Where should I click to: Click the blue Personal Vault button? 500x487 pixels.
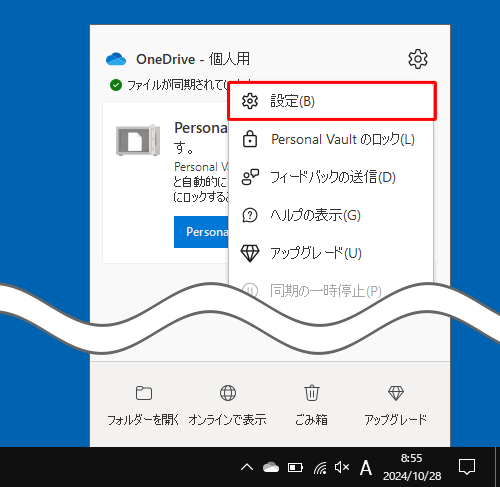[x=201, y=232]
